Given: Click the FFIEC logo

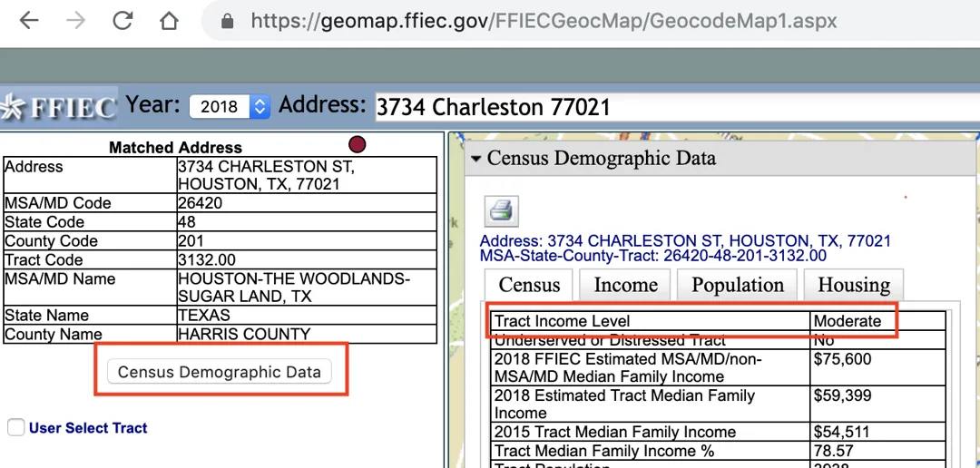Looking at the screenshot, I should [59, 106].
